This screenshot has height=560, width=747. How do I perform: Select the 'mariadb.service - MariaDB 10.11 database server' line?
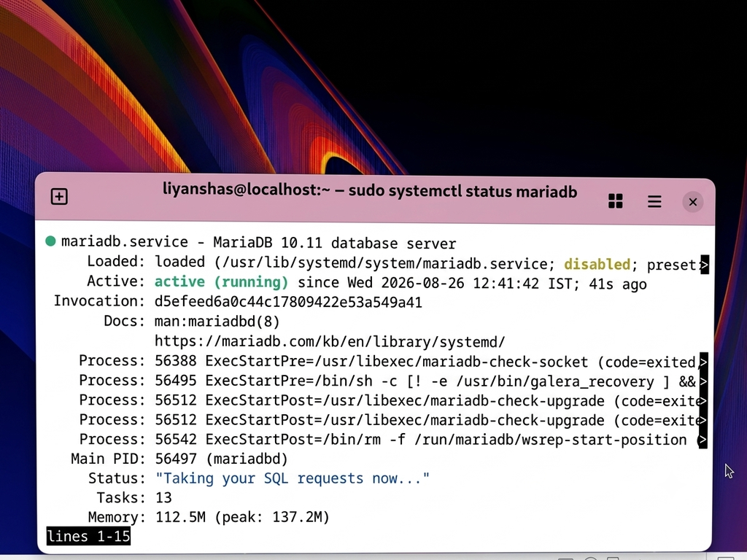pyautogui.click(x=259, y=243)
